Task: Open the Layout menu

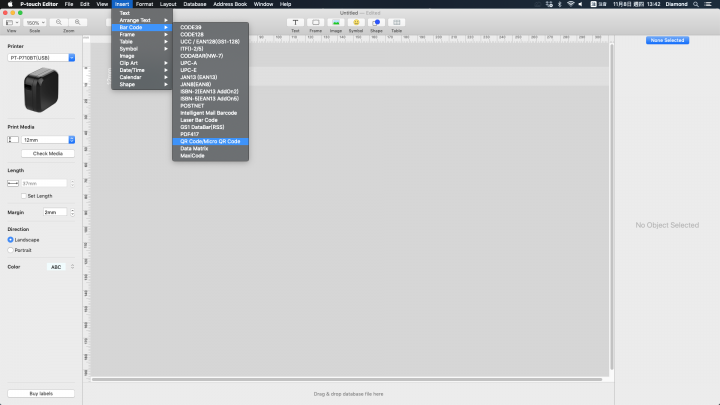Action: click(x=168, y=4)
